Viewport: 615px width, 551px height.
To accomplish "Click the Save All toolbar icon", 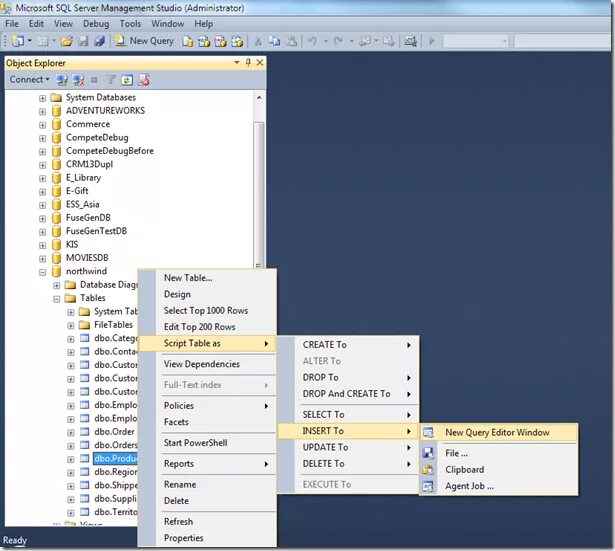I will pos(100,41).
